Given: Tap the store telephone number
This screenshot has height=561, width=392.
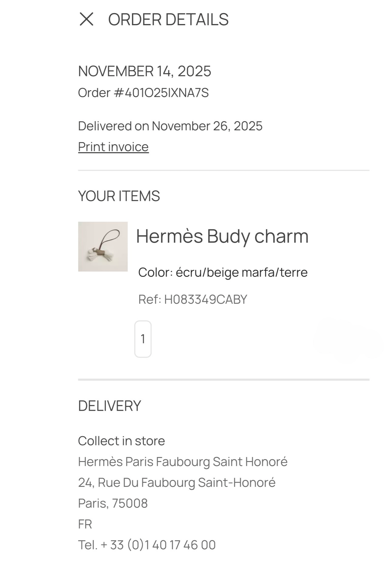Looking at the screenshot, I should coord(147,545).
